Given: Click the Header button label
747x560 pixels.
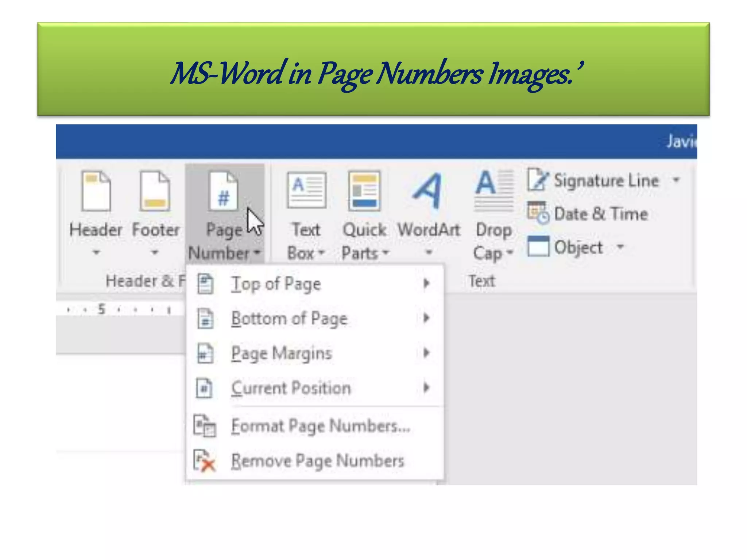Looking at the screenshot, I should [96, 230].
